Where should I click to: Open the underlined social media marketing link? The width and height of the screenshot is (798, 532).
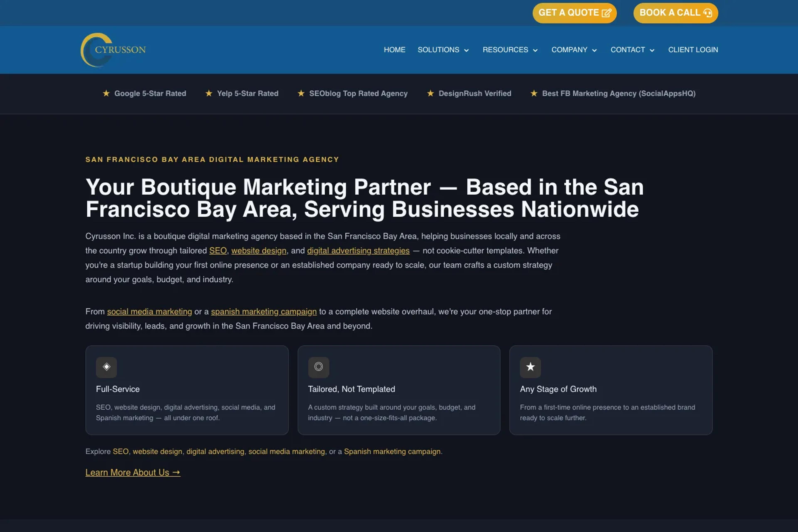[x=150, y=312]
